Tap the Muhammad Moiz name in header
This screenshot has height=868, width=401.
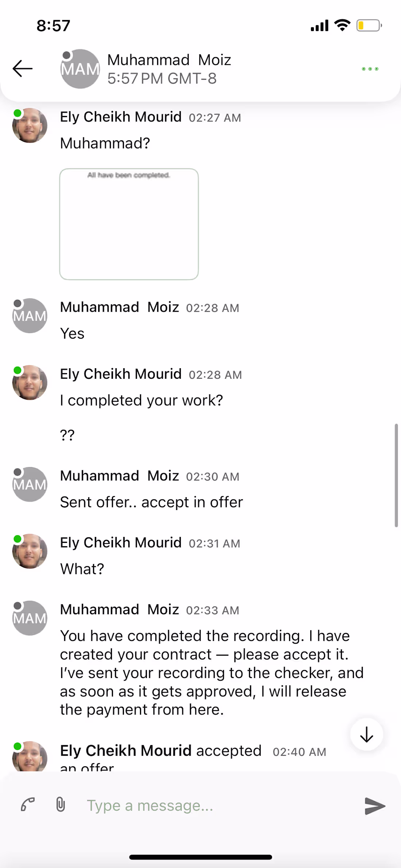[x=169, y=60]
